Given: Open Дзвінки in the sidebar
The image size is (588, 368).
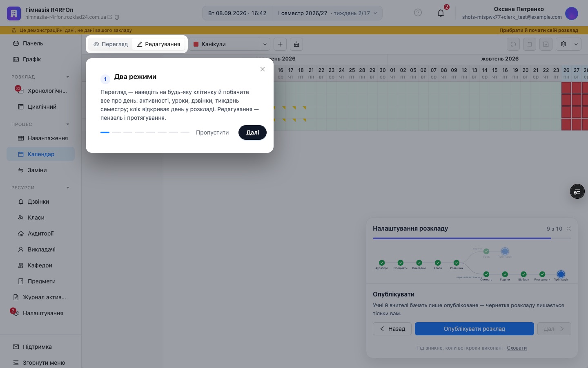Looking at the screenshot, I should click(40, 202).
